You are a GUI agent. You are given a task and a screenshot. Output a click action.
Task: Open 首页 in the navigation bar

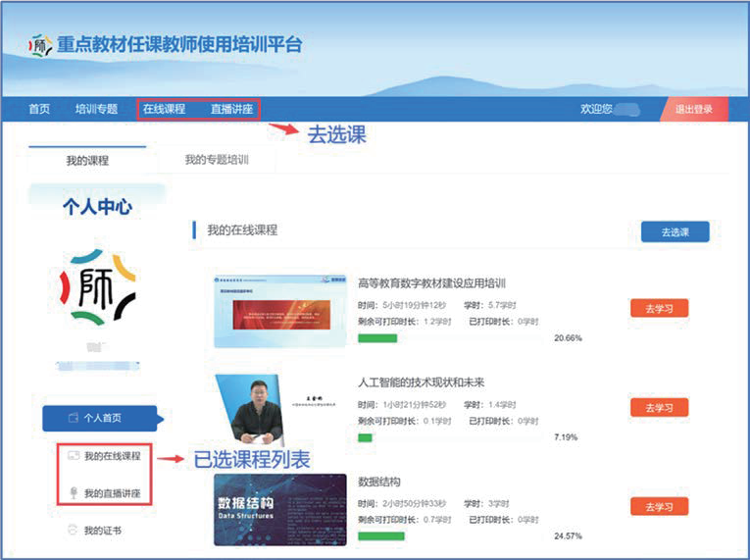coord(39,109)
